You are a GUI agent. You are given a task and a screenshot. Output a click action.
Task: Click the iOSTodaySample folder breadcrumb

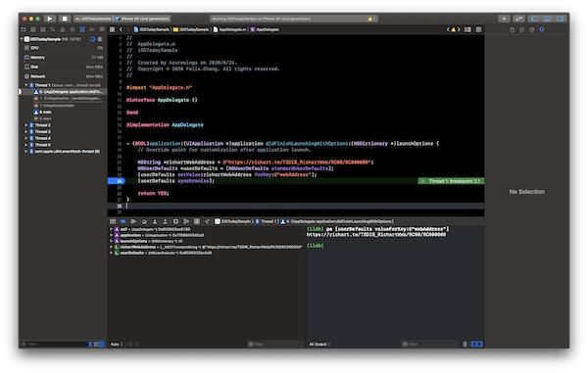pyautogui.click(x=191, y=29)
